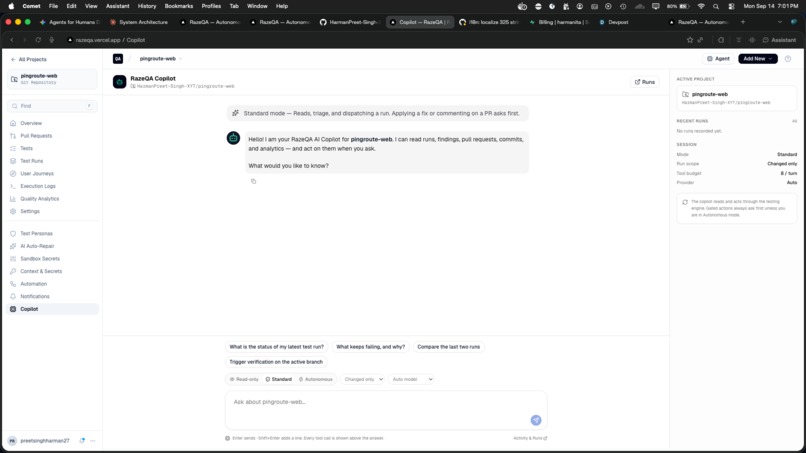This screenshot has width=806, height=453.
Task: Open the Profiles menu
Action: click(x=211, y=6)
